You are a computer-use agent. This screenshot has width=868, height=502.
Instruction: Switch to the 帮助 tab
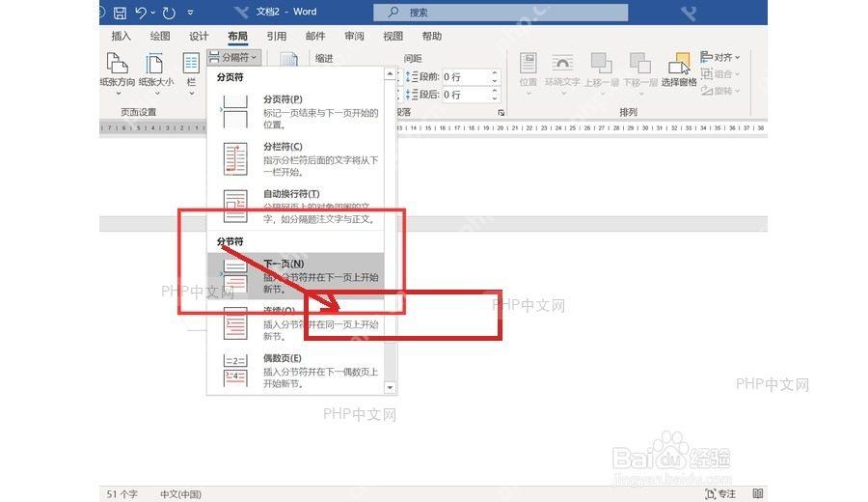(x=432, y=36)
